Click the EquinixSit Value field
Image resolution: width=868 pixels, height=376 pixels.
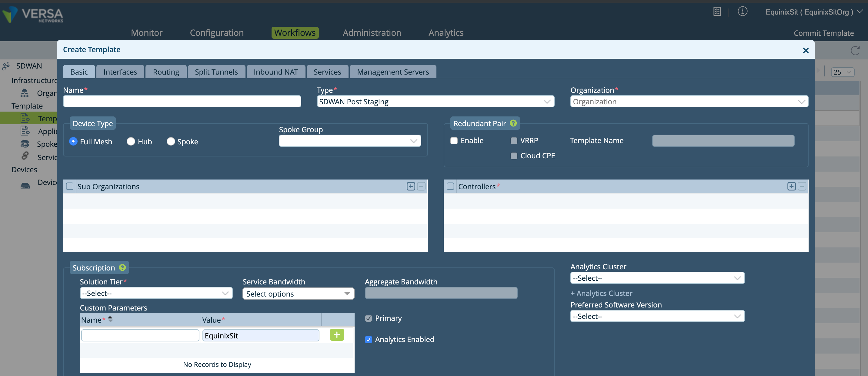click(260, 335)
